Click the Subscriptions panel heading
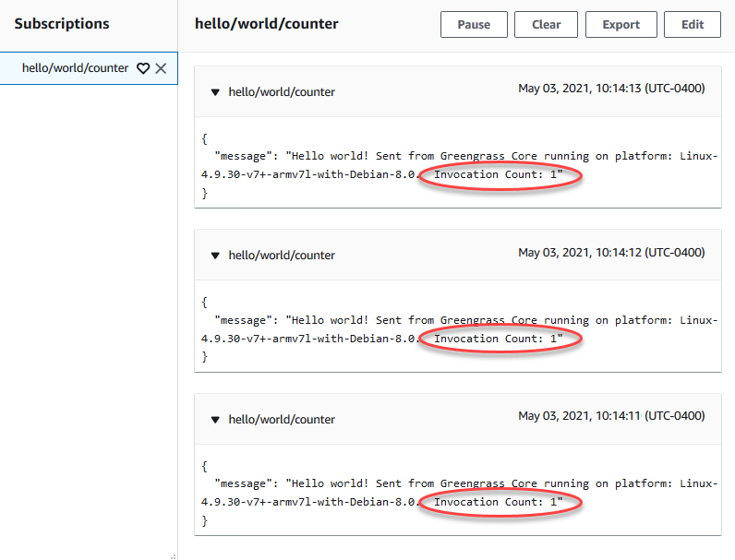 (x=62, y=24)
